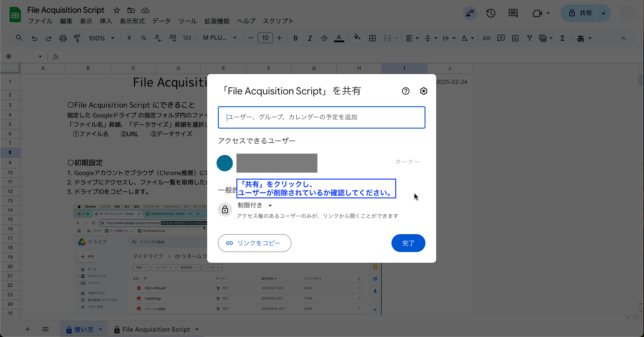Click the リンクをコピー button

(254, 243)
